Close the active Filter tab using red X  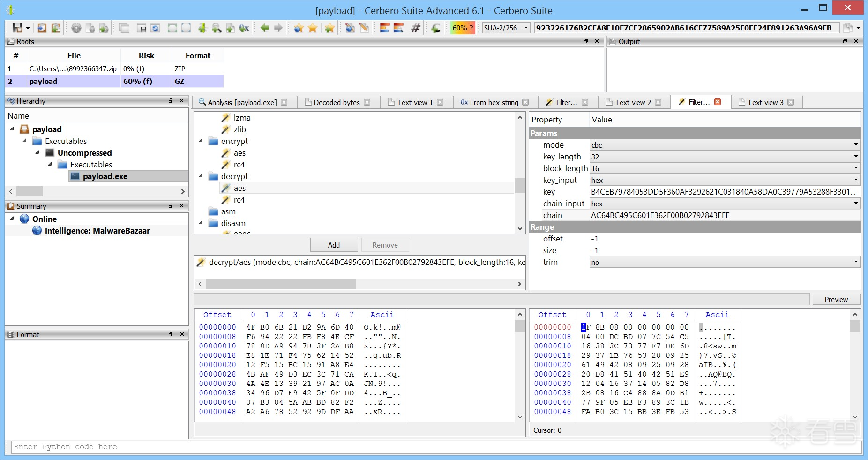[718, 102]
